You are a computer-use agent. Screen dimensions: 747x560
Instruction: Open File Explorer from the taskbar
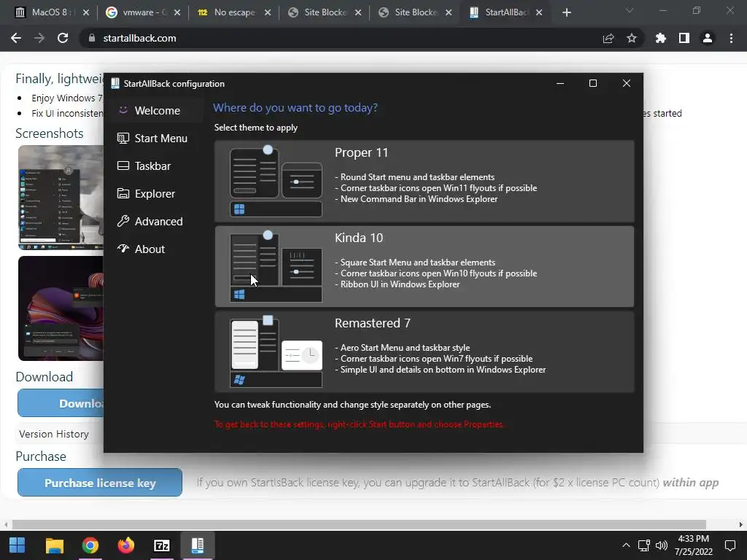click(x=54, y=545)
